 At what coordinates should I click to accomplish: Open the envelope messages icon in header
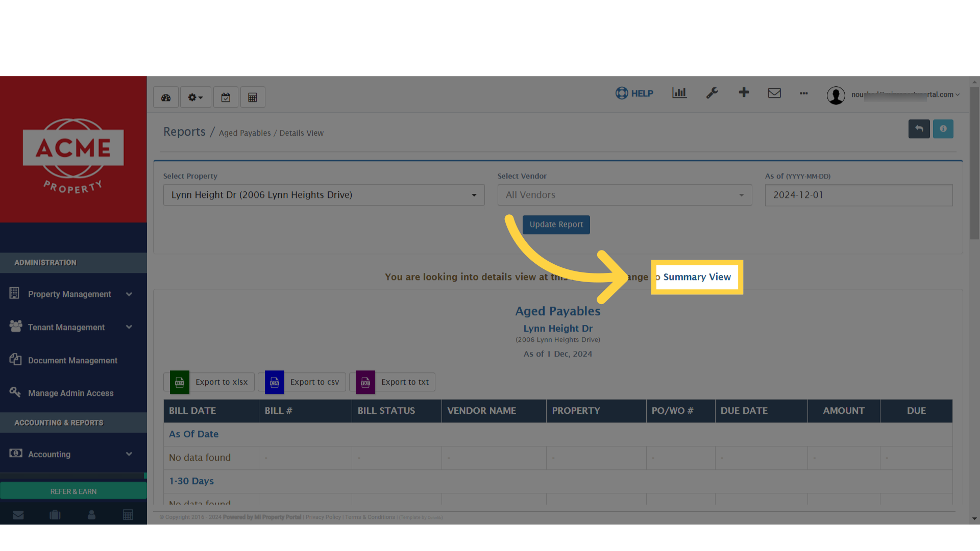774,93
